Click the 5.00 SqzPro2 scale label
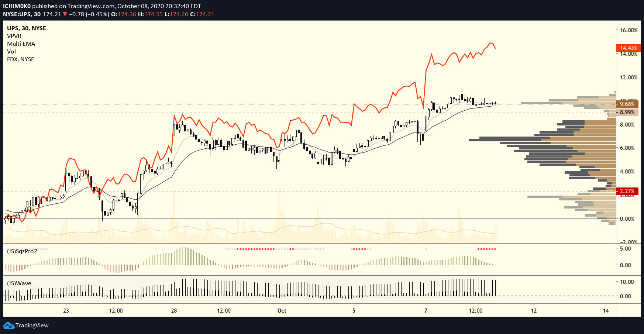 [626, 249]
